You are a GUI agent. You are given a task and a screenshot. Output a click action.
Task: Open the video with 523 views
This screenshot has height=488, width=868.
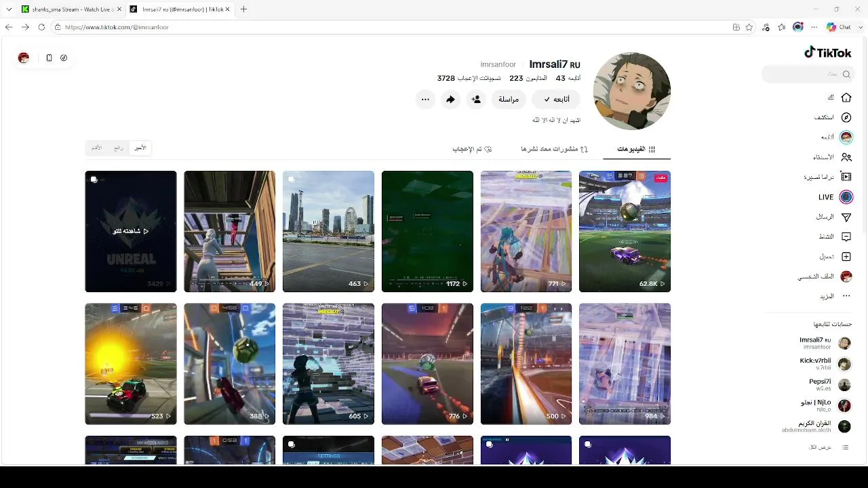point(131,364)
